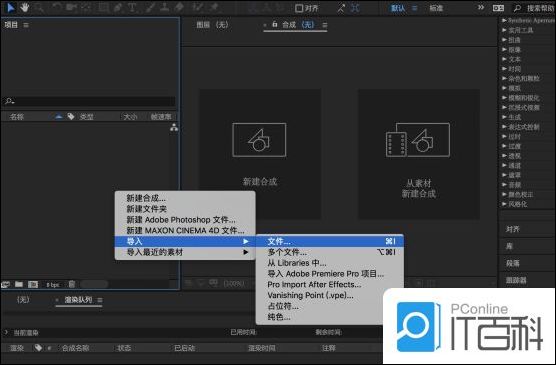The image size is (556, 365).
Task: Select 多个文件... in the import submenu
Action: (329, 252)
